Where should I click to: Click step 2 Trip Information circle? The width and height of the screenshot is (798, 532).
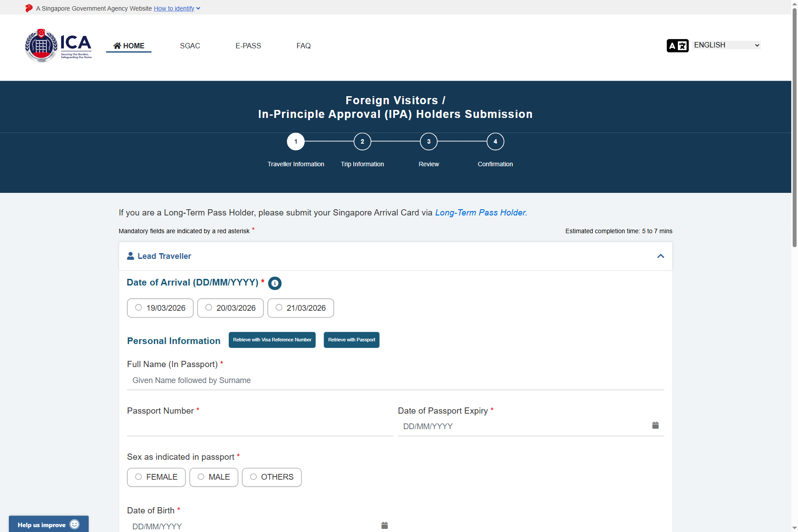click(362, 142)
